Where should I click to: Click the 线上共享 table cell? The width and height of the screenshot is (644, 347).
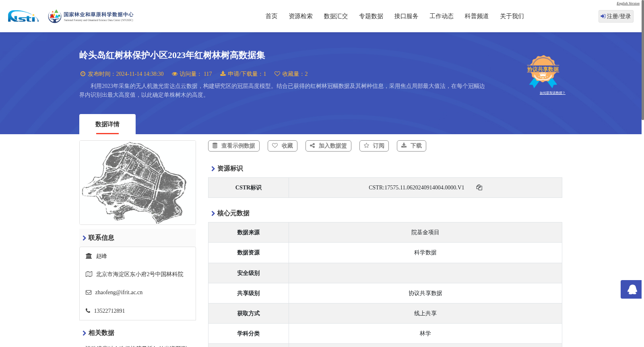click(425, 314)
